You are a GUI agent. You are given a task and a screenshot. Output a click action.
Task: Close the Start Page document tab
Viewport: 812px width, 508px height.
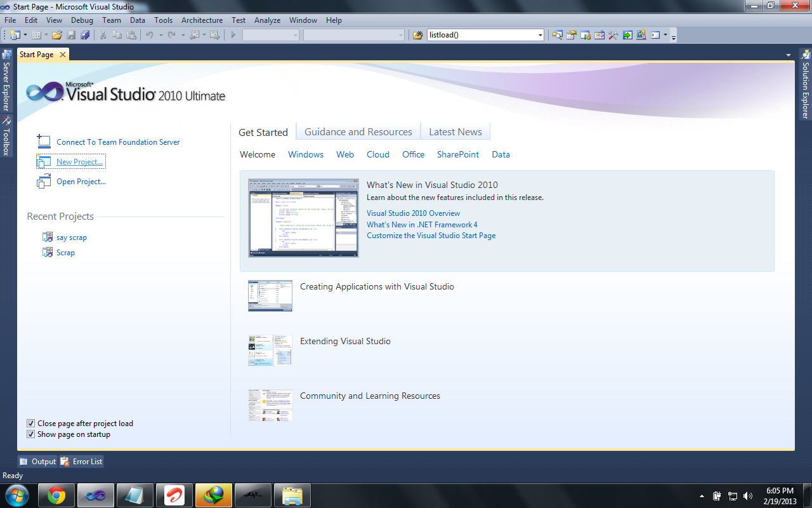(x=63, y=55)
